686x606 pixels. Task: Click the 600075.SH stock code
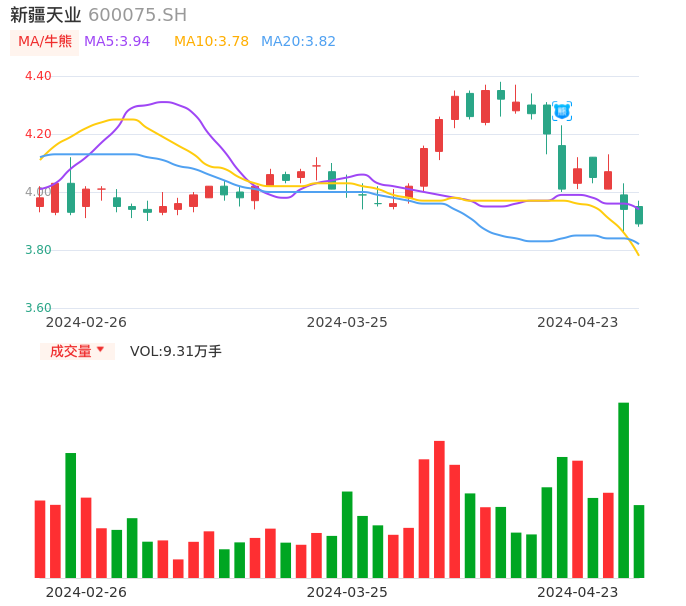pyautogui.click(x=137, y=15)
